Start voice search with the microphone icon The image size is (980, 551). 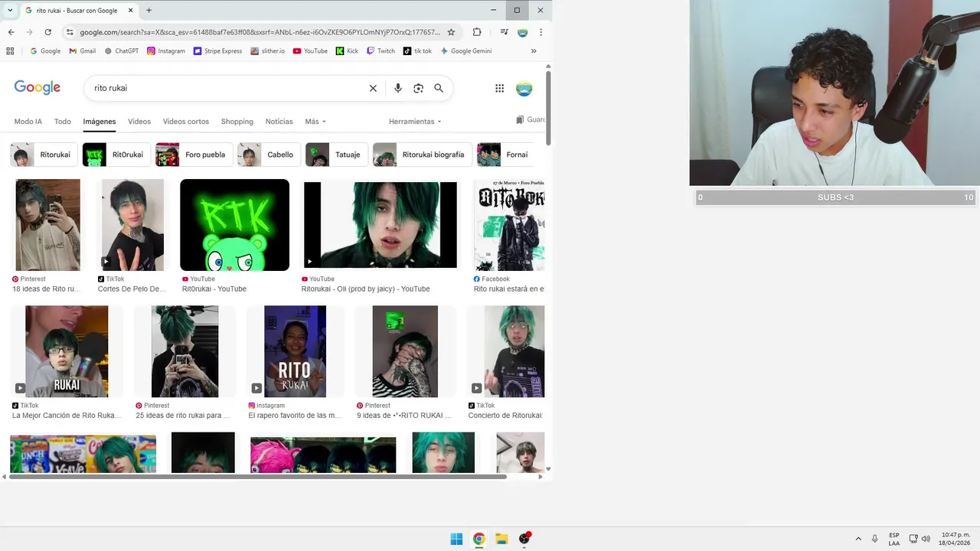[x=397, y=88]
